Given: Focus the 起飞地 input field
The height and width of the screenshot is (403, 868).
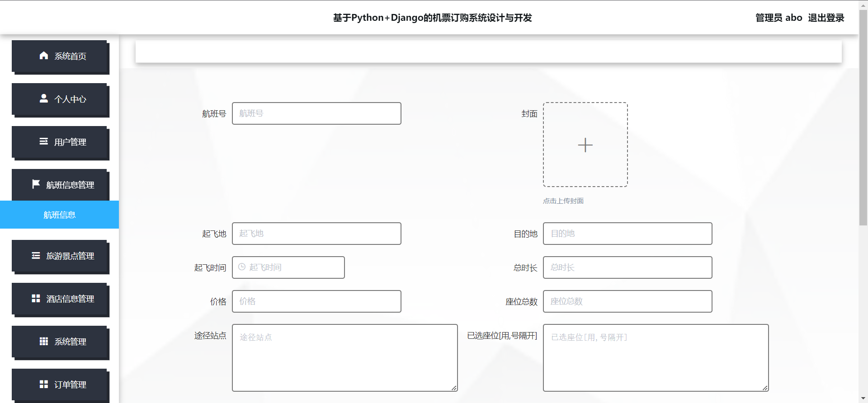Looking at the screenshot, I should pos(316,234).
